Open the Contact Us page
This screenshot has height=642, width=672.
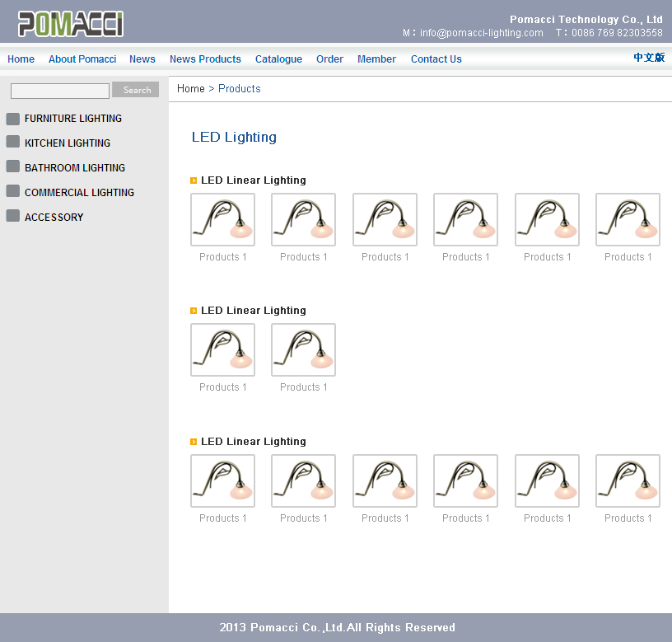click(x=436, y=59)
